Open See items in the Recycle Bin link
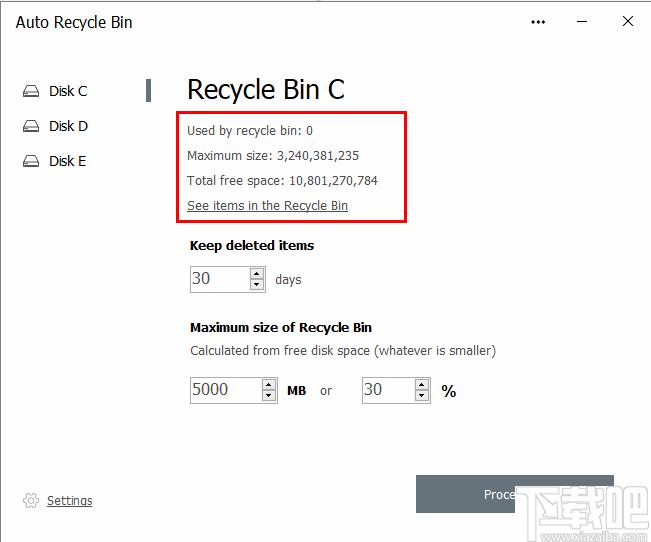The image size is (651, 542). [267, 205]
